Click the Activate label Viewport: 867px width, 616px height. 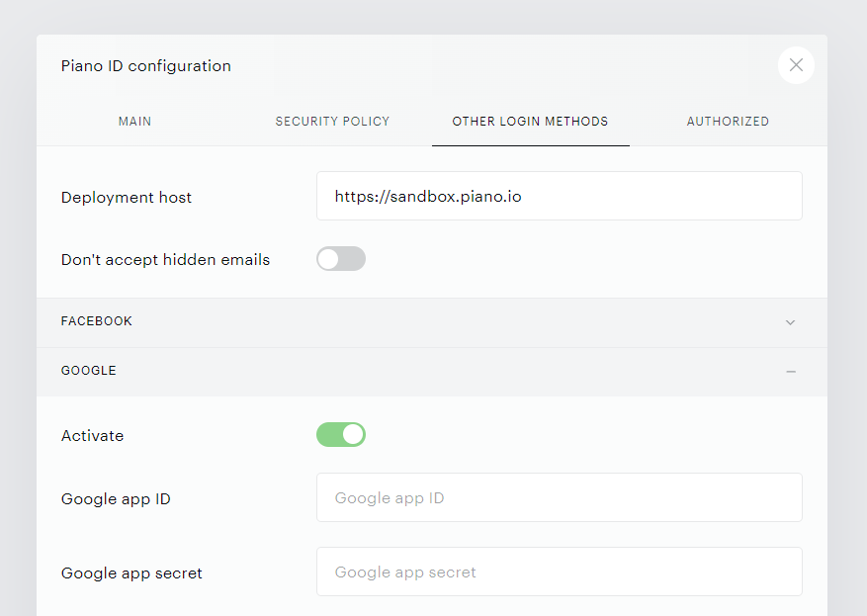[92, 436]
